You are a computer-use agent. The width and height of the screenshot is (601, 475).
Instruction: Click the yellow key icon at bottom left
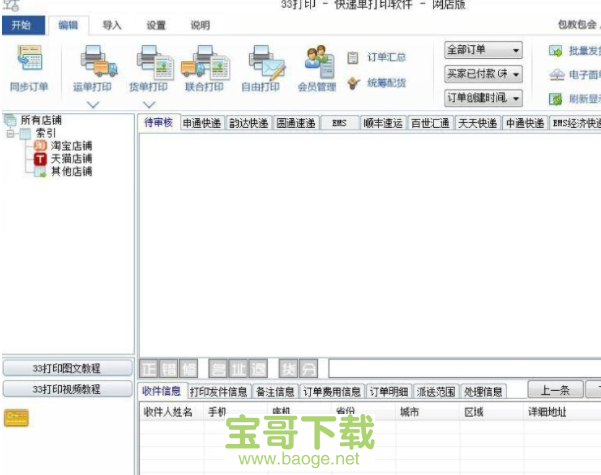16,417
